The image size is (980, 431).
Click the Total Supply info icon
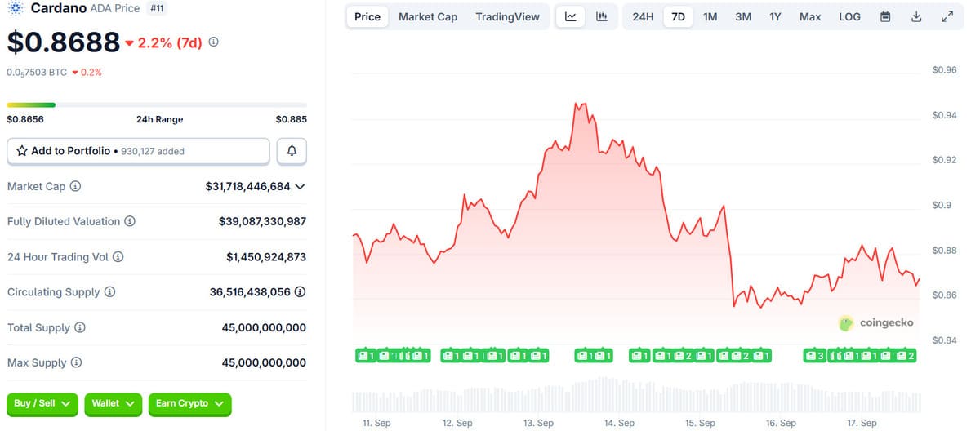[x=80, y=327]
